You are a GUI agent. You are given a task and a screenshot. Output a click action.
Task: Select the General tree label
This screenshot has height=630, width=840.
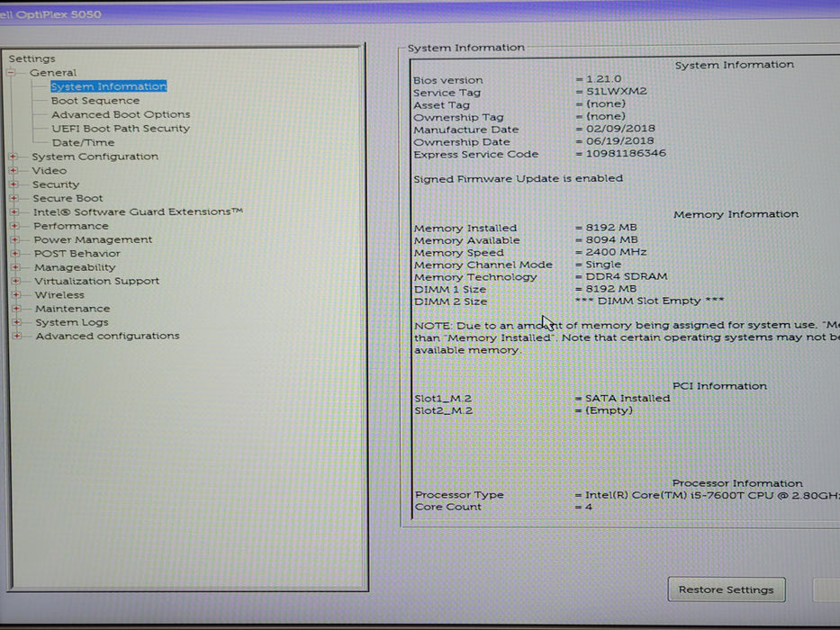coord(53,72)
